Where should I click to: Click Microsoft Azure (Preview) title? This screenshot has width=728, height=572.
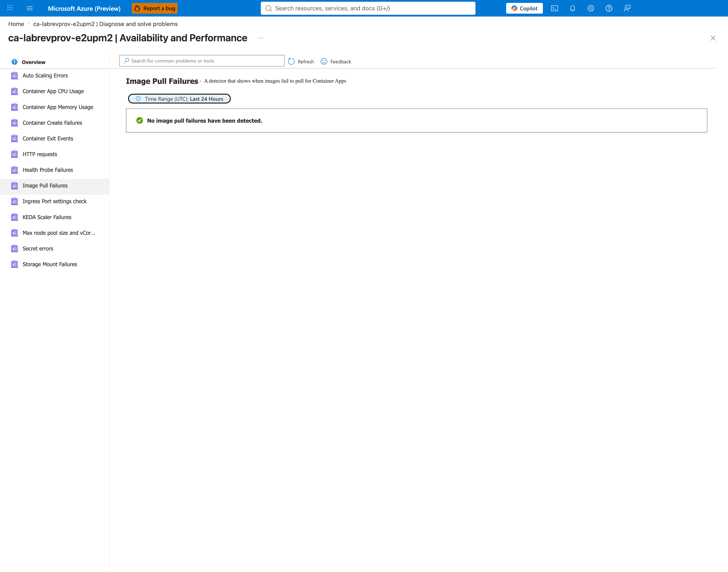click(84, 8)
